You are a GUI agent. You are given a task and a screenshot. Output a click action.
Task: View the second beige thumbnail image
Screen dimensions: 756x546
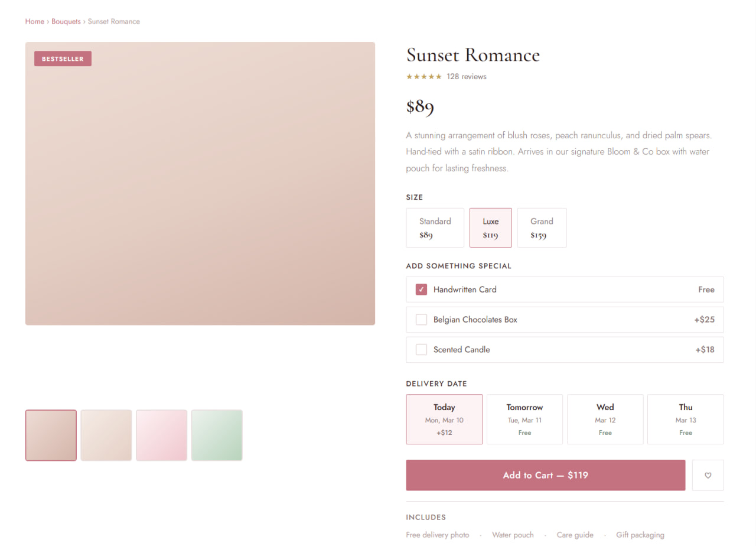(106, 435)
